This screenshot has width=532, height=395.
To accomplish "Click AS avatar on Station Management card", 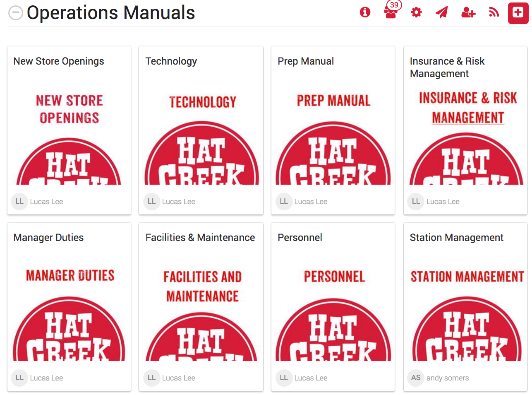I will (416, 378).
